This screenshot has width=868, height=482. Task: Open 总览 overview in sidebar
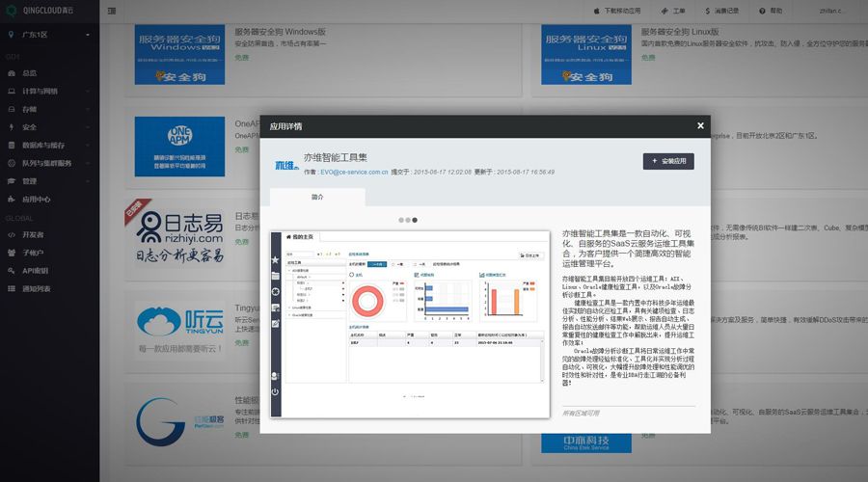(x=29, y=72)
